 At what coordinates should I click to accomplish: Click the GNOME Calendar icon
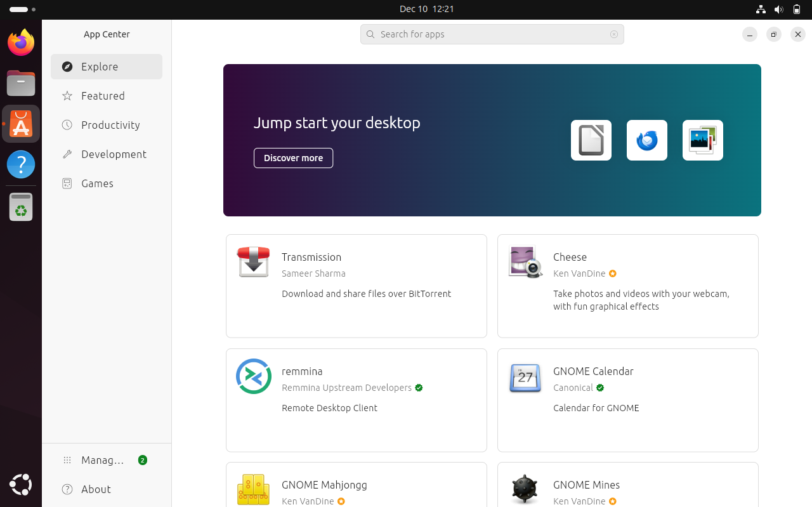(525, 378)
